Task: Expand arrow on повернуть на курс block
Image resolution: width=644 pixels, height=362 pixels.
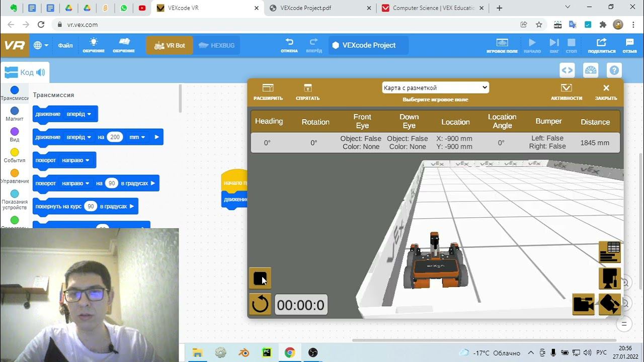Action: (x=132, y=206)
